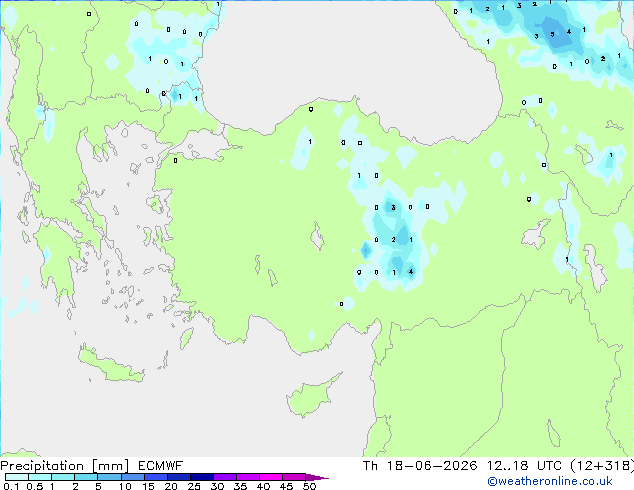The height and width of the screenshot is (490, 634).
Task: Click the legend scale label "40"
Action: 263,486
